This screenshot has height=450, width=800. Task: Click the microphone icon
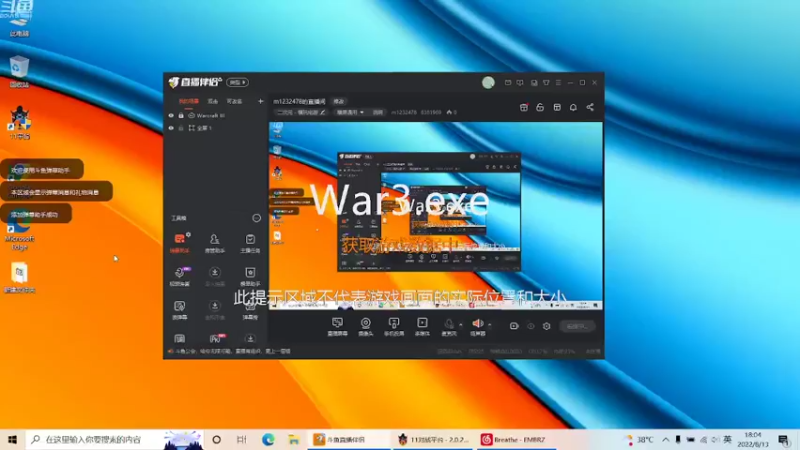(448, 324)
